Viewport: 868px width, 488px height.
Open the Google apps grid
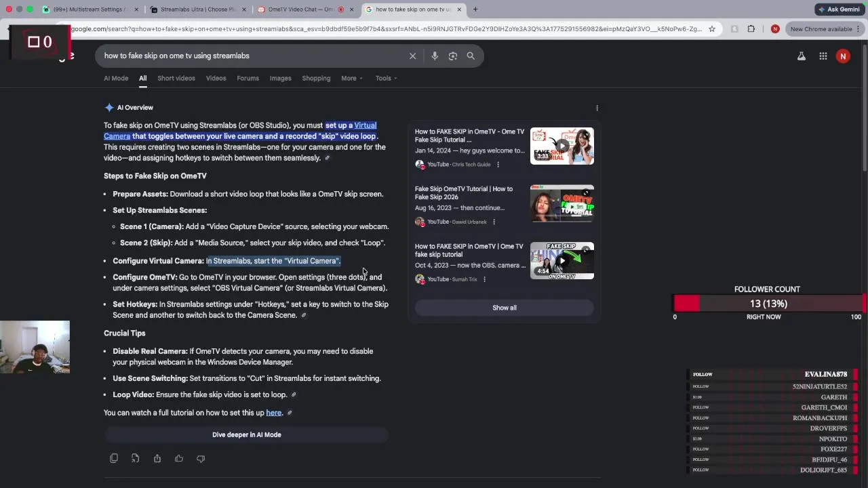point(823,56)
